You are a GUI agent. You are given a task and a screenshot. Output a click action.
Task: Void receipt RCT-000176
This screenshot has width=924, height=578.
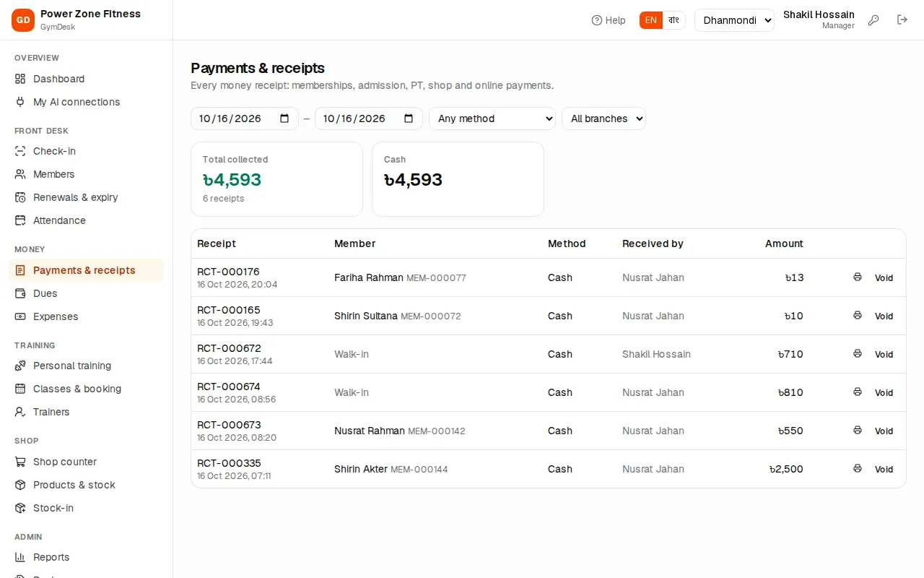point(884,277)
